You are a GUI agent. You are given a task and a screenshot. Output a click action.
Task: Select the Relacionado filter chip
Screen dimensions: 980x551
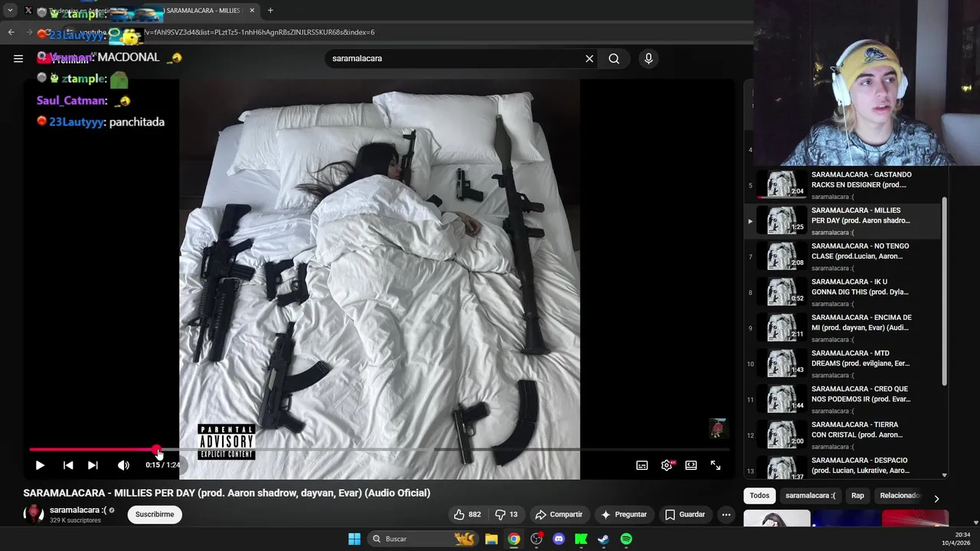coord(900,495)
